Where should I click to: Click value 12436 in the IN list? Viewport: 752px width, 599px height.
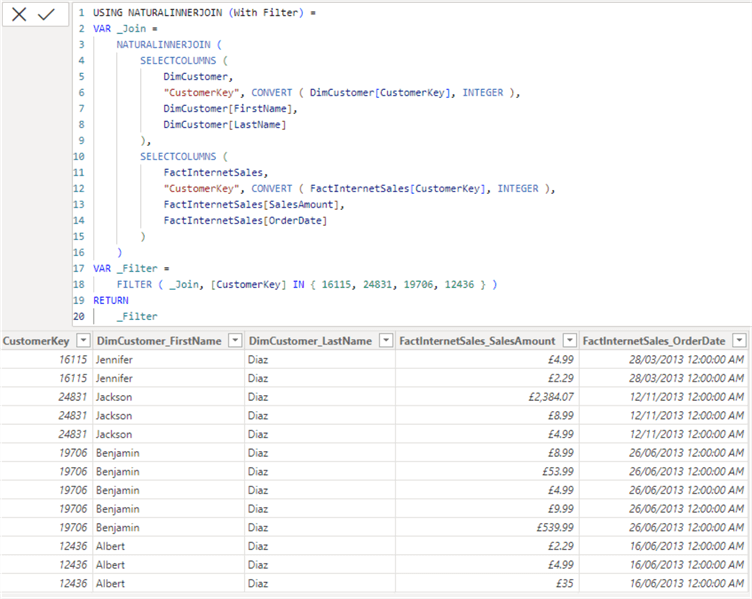pos(459,284)
